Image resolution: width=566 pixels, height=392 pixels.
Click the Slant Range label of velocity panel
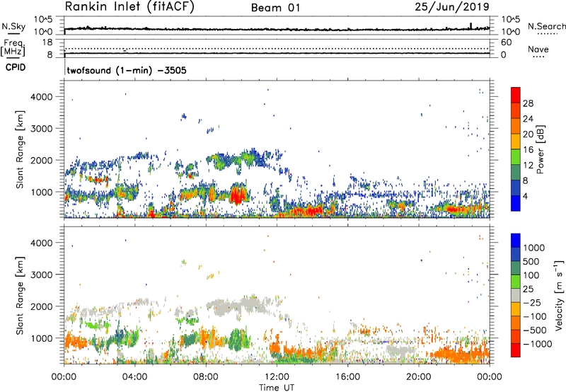[20, 295]
